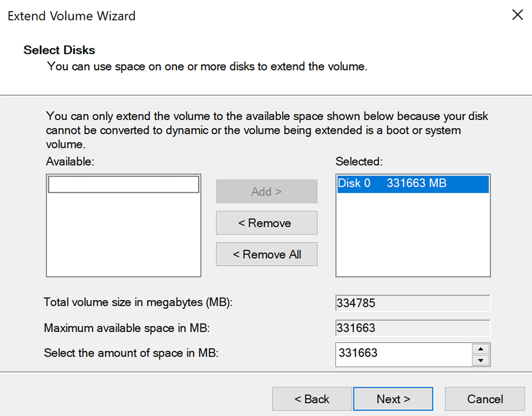This screenshot has height=416, width=532.
Task: Click the Total volume size value field
Action: click(x=412, y=303)
